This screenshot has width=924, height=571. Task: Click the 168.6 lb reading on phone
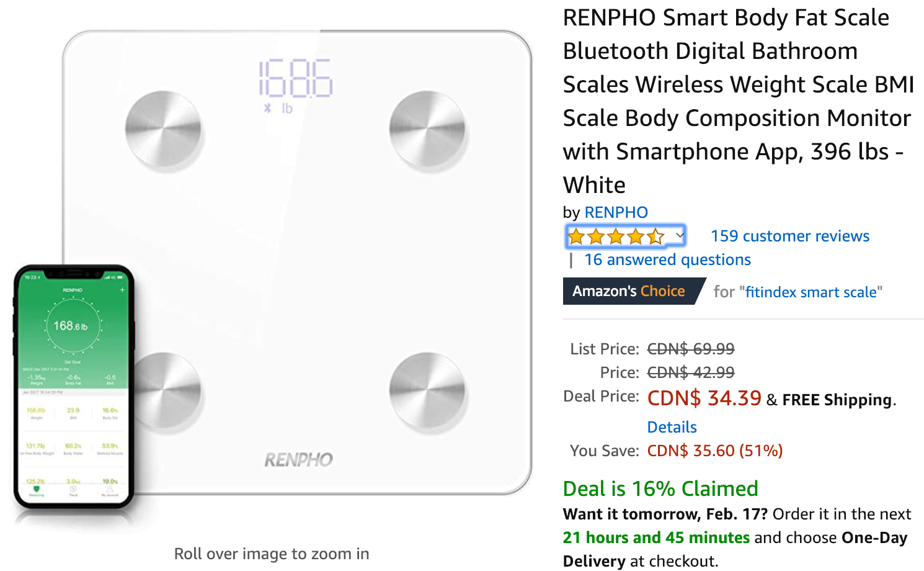[71, 326]
